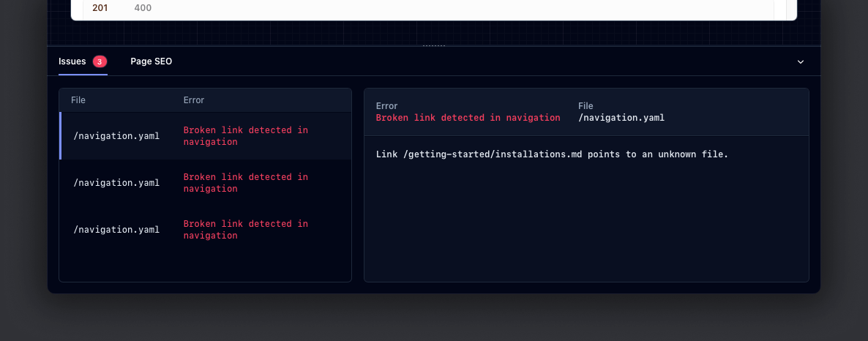
Task: Click the File label in detail header
Action: 585,106
